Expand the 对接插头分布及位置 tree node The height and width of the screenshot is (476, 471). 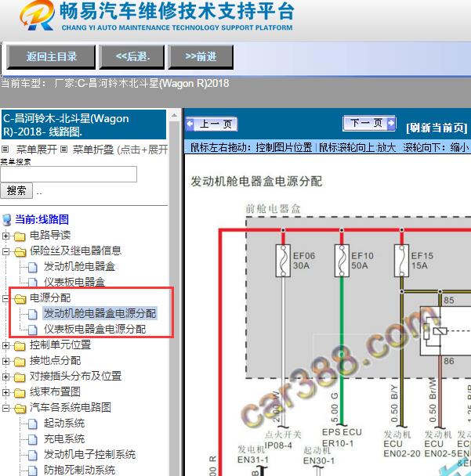pos(5,377)
